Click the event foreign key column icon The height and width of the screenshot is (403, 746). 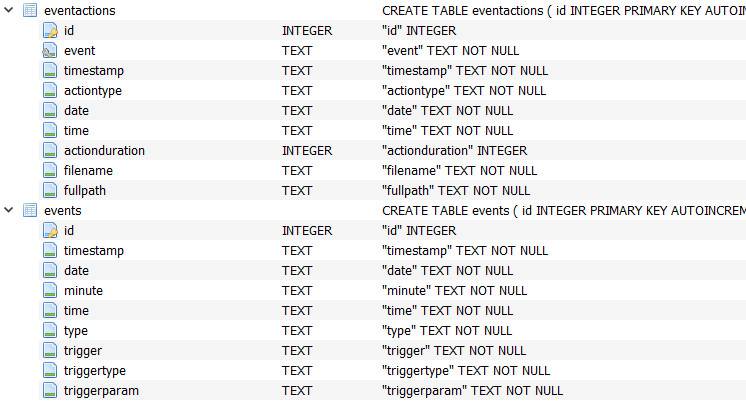[51, 50]
